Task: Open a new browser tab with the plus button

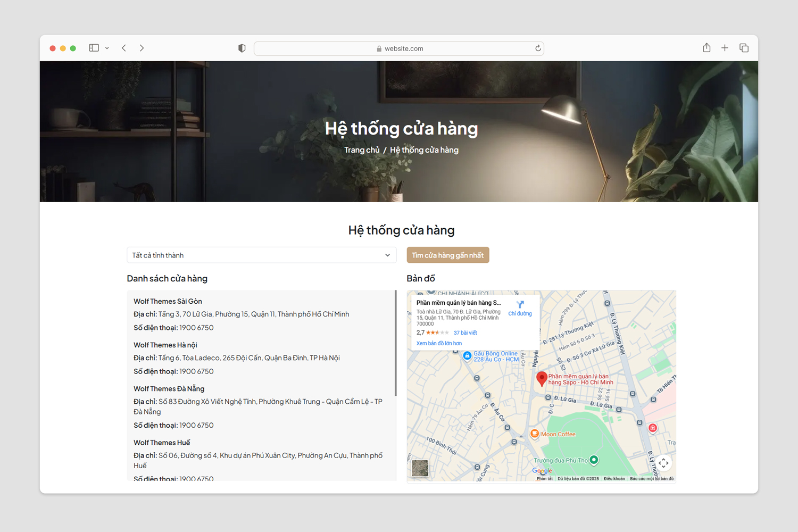Action: (725, 47)
